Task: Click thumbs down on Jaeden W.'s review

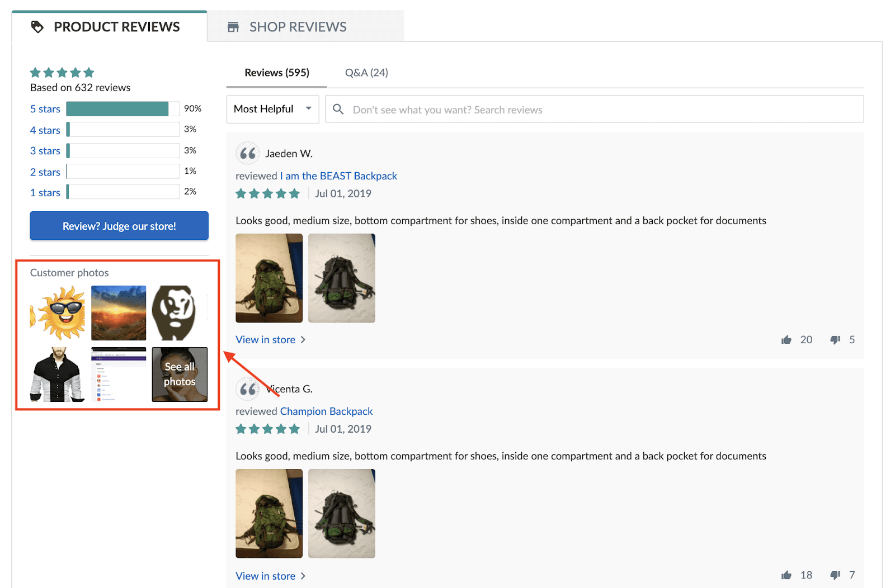Action: 835,340
